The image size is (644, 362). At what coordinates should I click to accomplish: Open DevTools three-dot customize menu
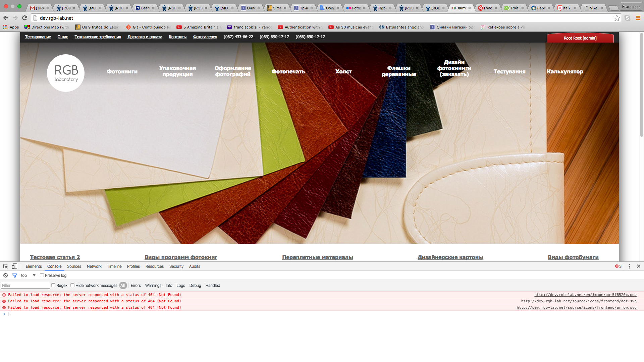pyautogui.click(x=629, y=266)
